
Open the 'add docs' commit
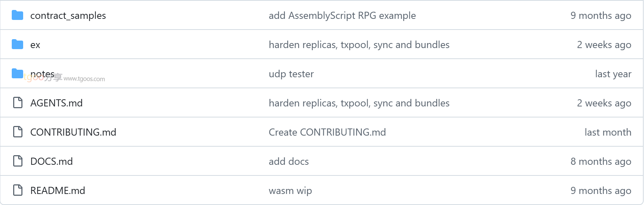[289, 161]
